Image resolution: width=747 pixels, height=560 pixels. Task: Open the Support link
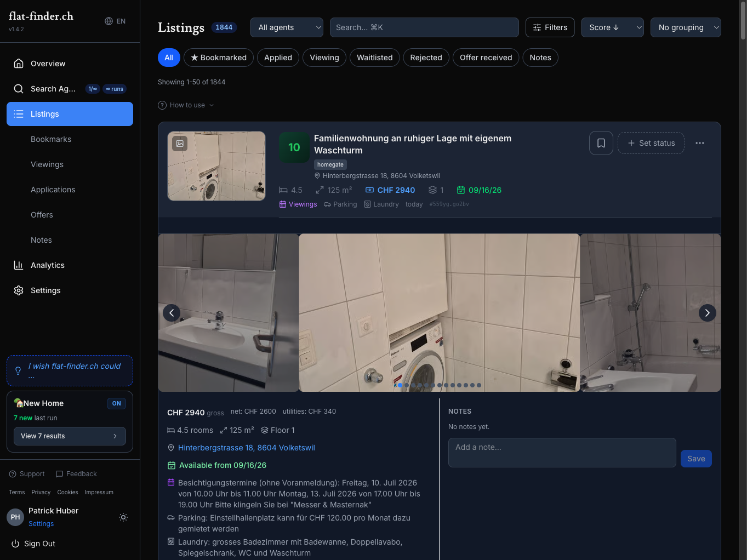point(27,474)
